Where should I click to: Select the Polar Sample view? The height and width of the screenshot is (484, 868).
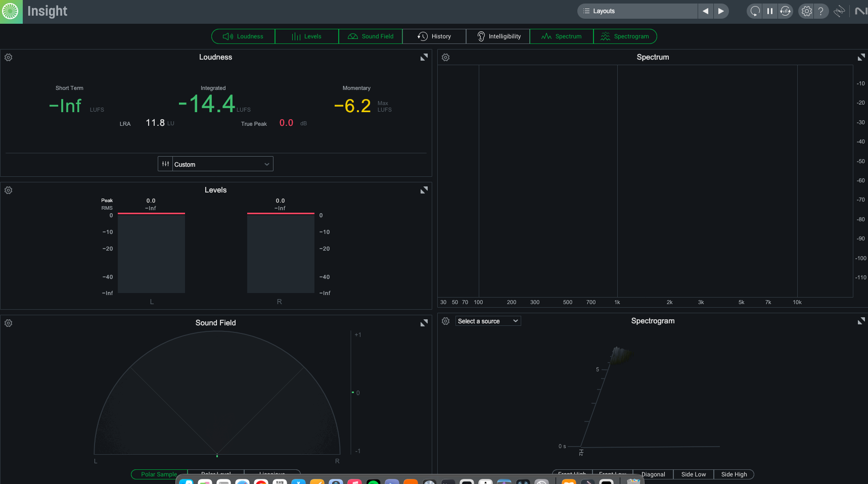coord(159,474)
